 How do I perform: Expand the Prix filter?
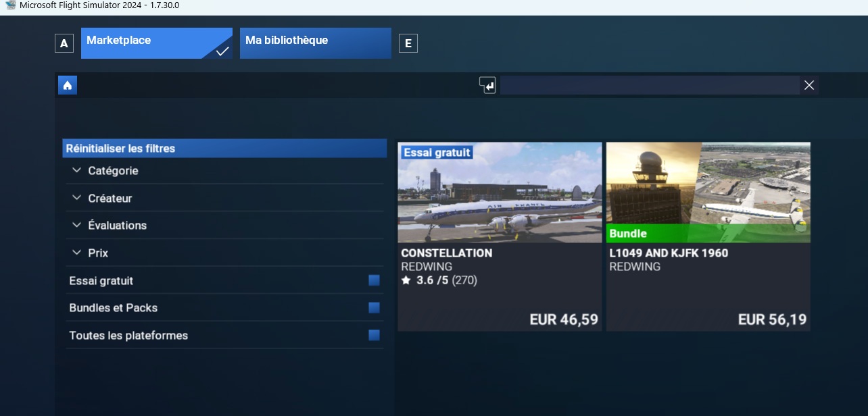pos(225,253)
